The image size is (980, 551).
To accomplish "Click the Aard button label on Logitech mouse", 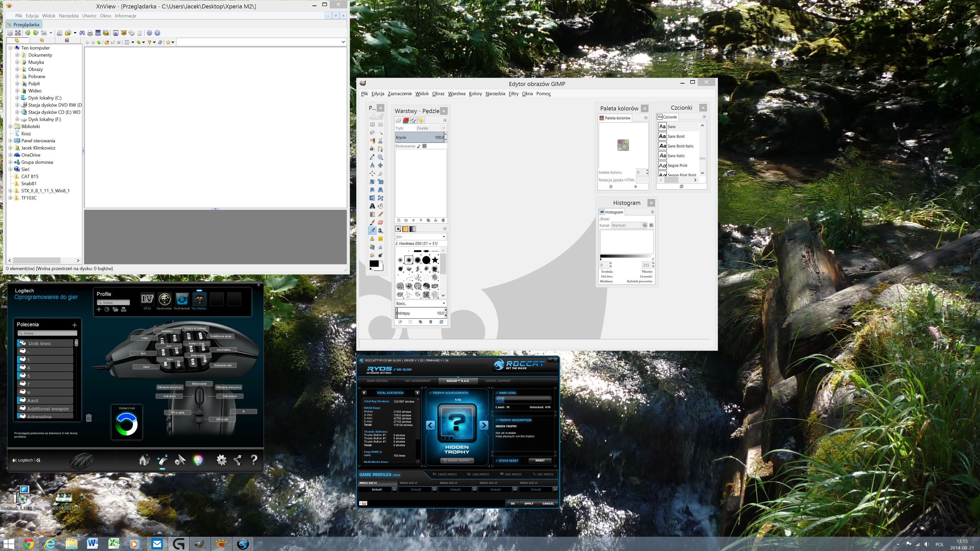I will [146, 367].
